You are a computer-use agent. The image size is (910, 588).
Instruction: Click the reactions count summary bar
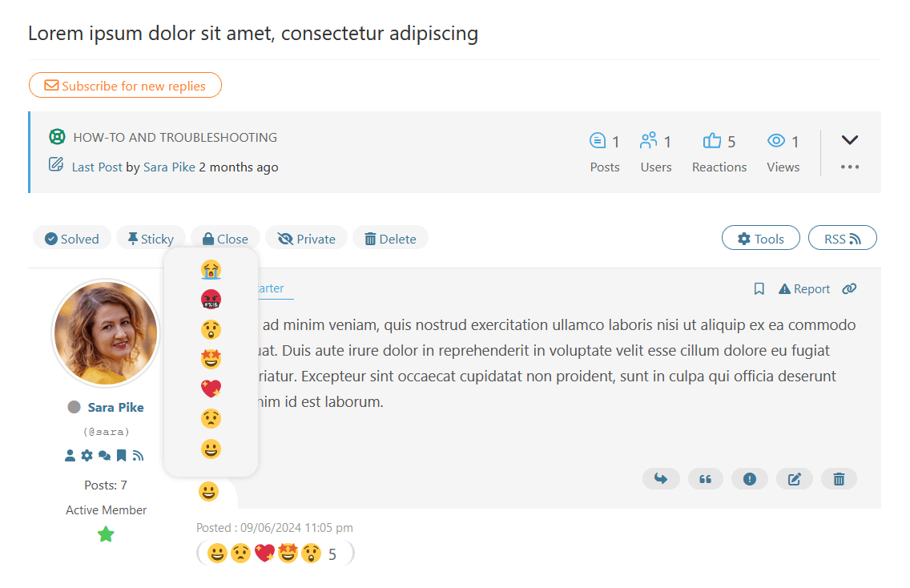[275, 554]
